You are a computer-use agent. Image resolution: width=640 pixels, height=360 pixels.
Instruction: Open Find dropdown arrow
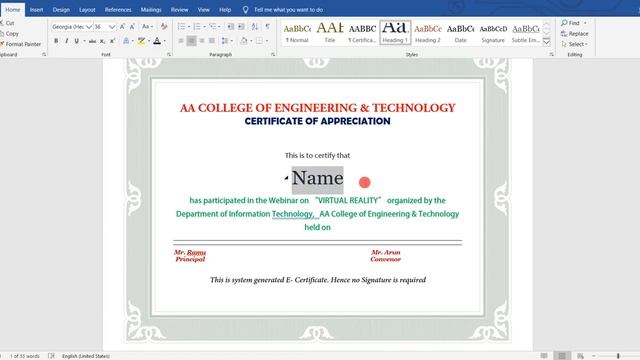pyautogui.click(x=585, y=23)
